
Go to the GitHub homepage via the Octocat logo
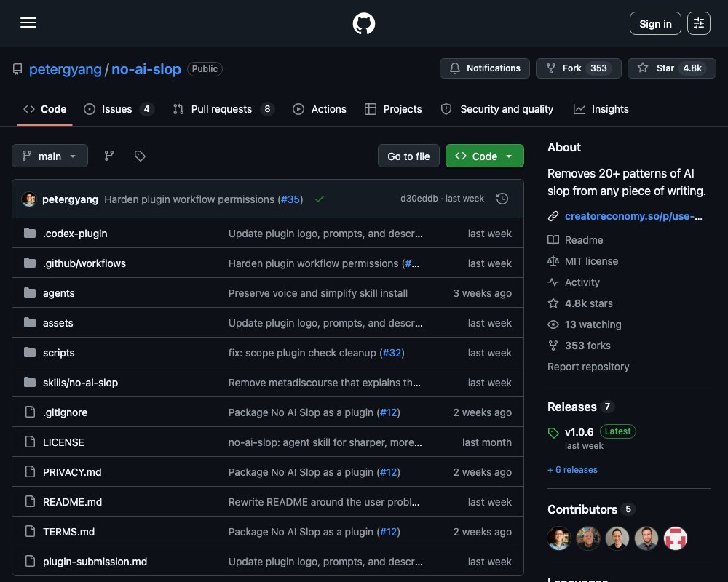coord(363,23)
